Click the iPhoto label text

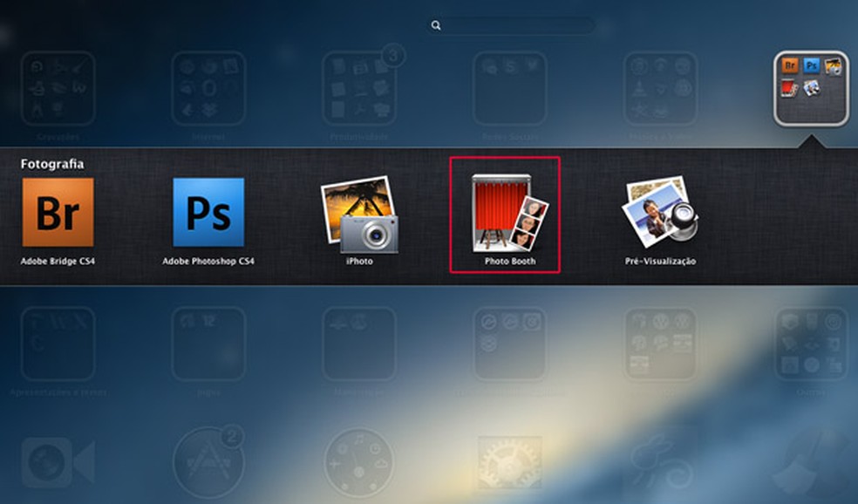[x=359, y=261]
